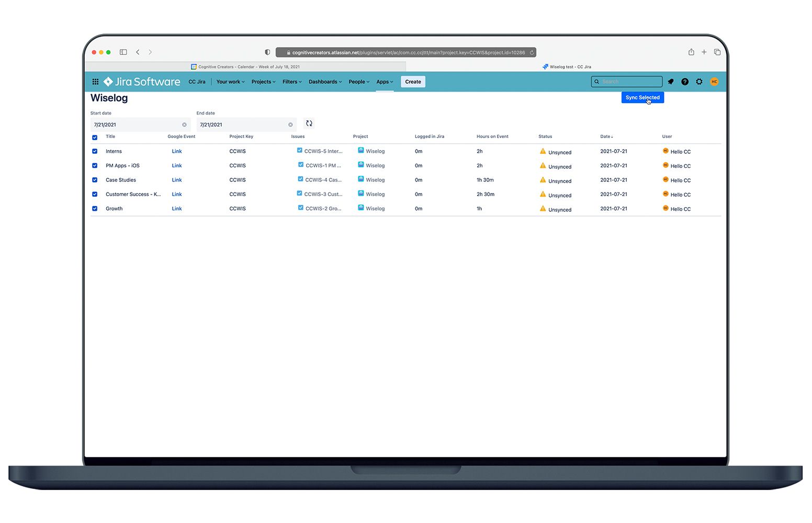Screen dimensions: 812x523
Task: Expand the Projects dropdown
Action: coord(263,82)
